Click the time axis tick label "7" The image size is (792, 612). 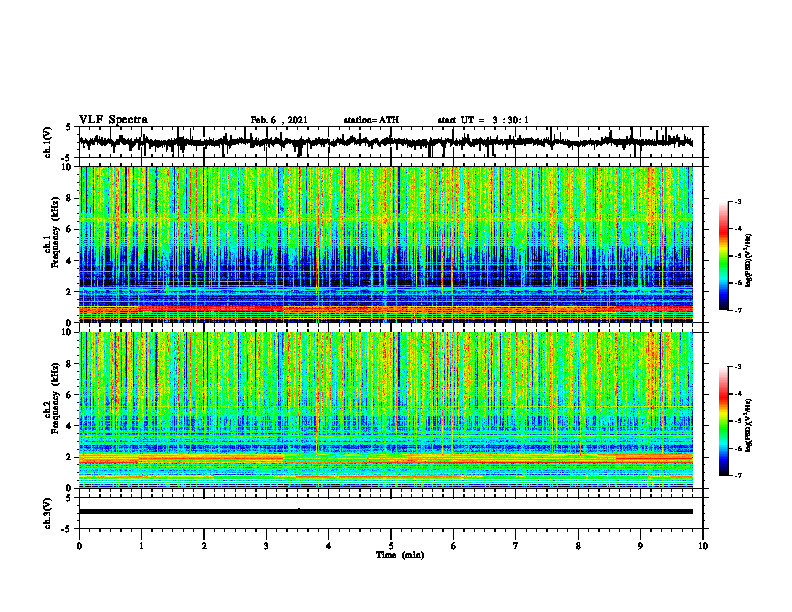(x=516, y=546)
